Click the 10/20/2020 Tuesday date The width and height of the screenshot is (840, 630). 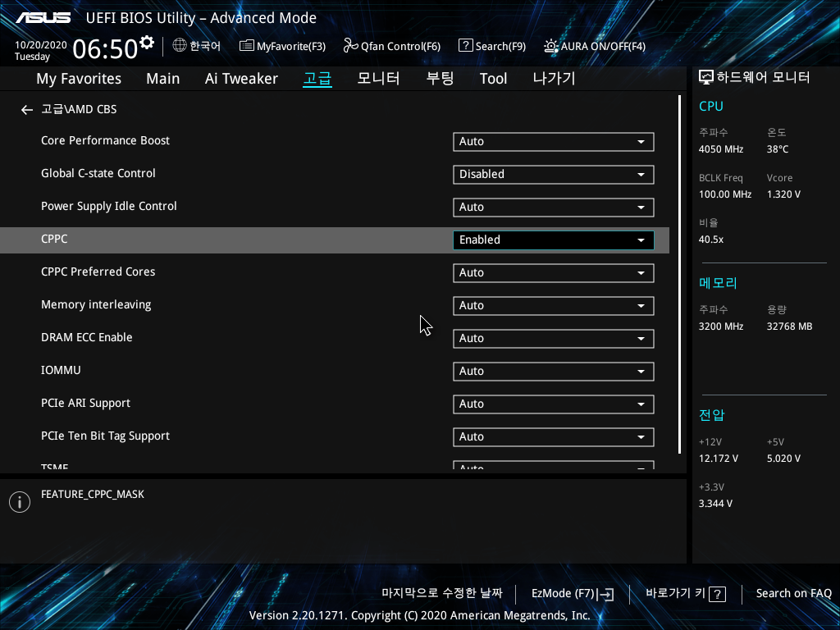(x=41, y=50)
